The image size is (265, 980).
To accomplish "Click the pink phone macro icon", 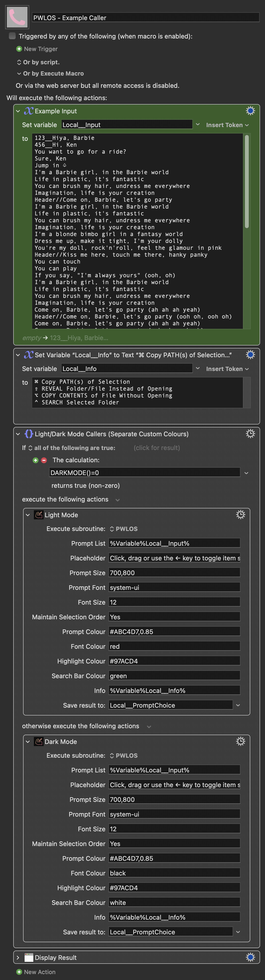I will pyautogui.click(x=17, y=17).
